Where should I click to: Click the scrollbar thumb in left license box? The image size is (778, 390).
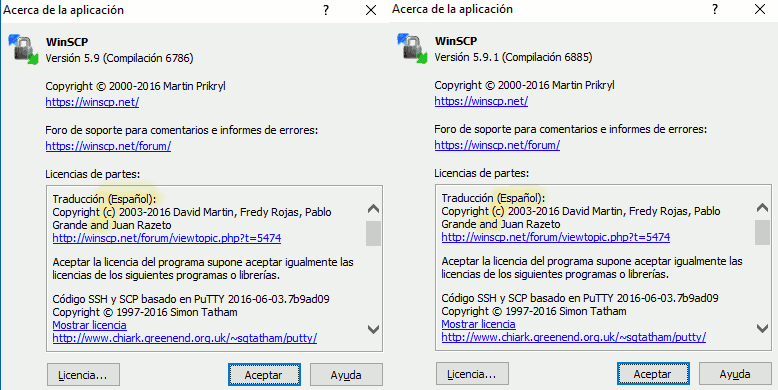[373, 234]
